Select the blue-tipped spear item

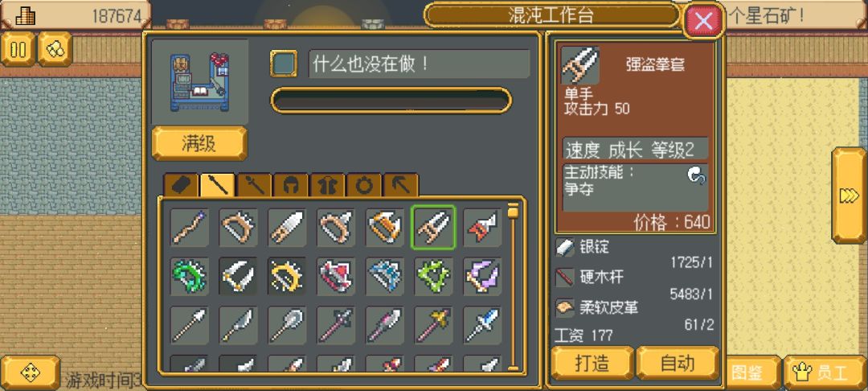click(x=482, y=324)
